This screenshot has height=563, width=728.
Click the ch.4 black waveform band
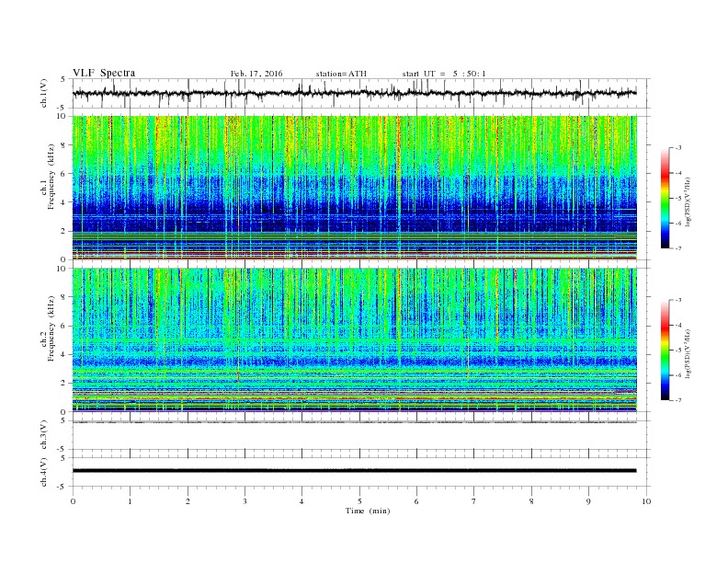pyautogui.click(x=354, y=471)
